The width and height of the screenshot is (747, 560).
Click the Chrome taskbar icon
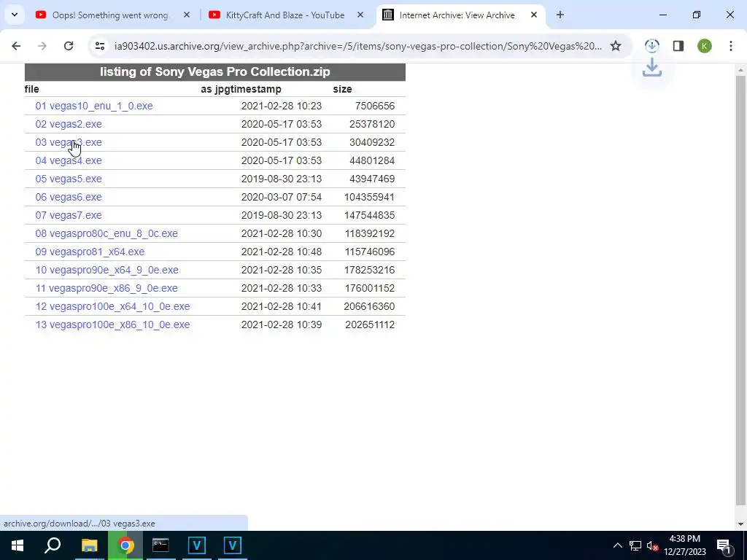click(125, 545)
